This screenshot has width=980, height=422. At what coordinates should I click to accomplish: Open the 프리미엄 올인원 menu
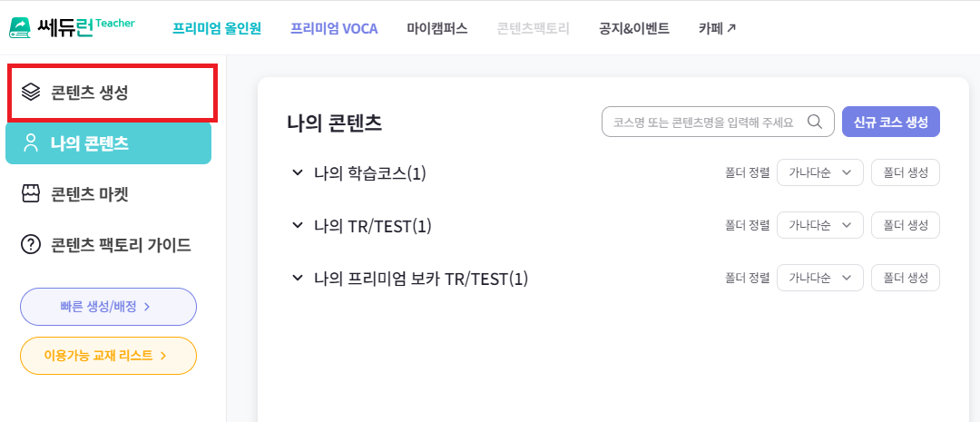click(x=217, y=28)
